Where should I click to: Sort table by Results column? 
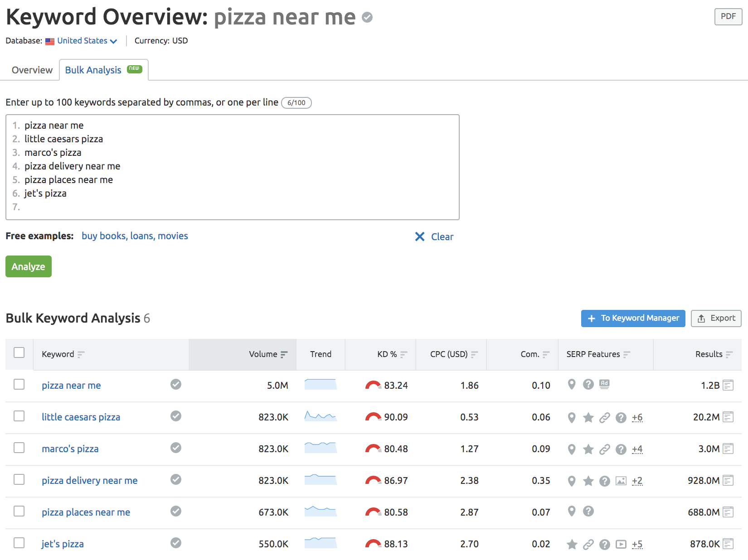tap(714, 354)
